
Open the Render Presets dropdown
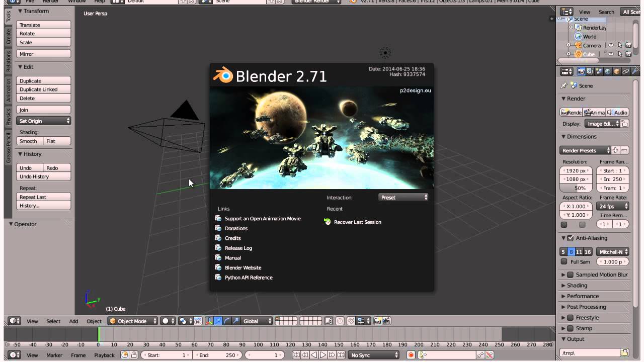(585, 150)
